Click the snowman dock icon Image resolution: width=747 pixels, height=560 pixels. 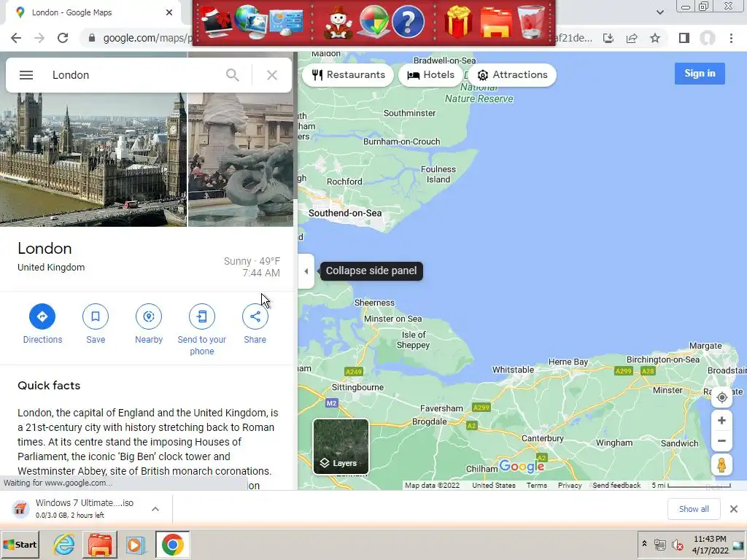click(x=338, y=23)
